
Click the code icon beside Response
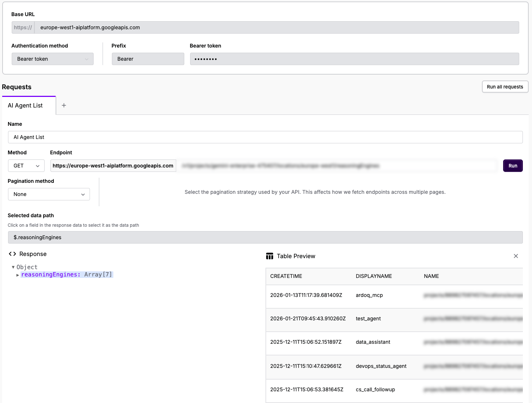12,254
